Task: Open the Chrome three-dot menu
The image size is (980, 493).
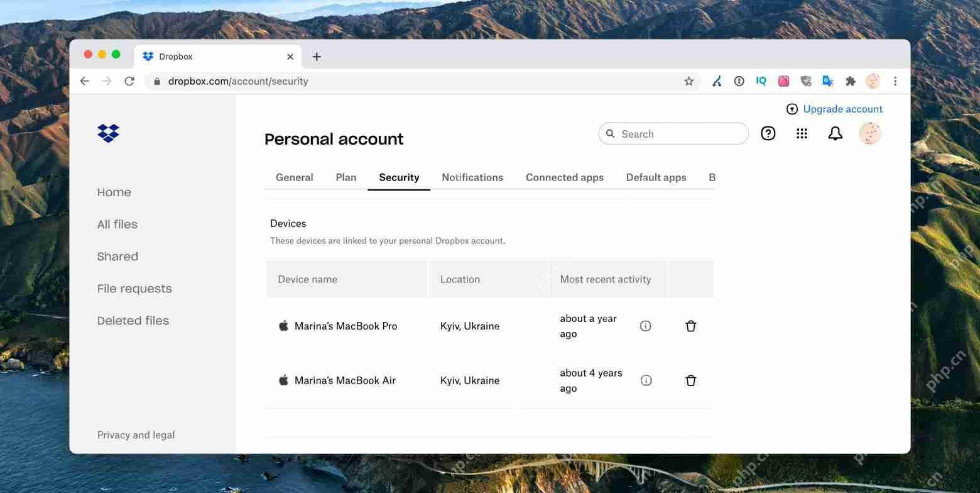Action: coord(895,81)
